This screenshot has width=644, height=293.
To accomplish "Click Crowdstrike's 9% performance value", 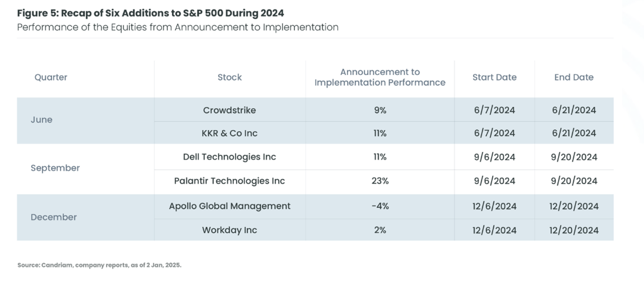I will (x=380, y=110).
